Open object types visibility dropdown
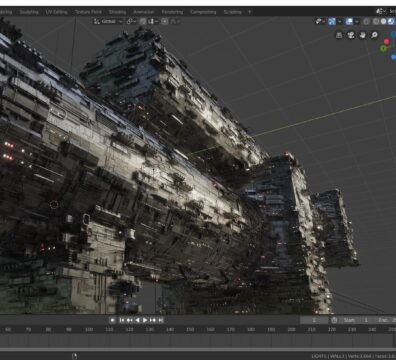The width and height of the screenshot is (396, 360). pos(320,21)
